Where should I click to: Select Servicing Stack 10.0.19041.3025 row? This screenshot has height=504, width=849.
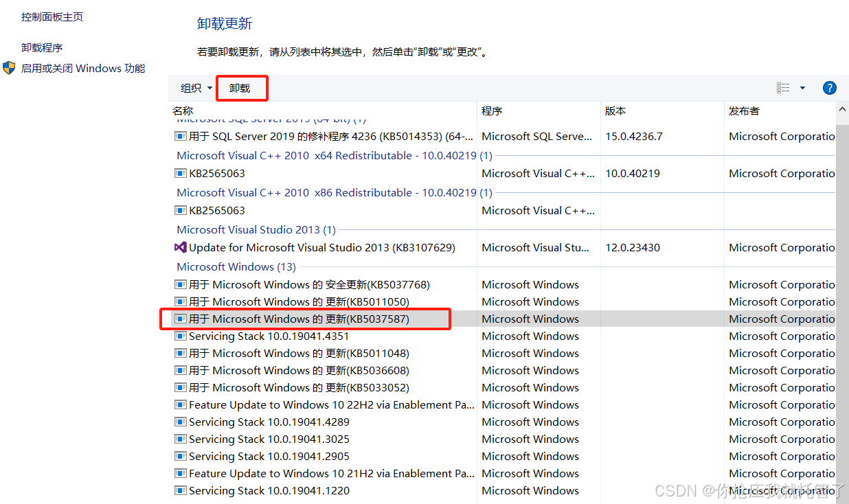coord(503,439)
